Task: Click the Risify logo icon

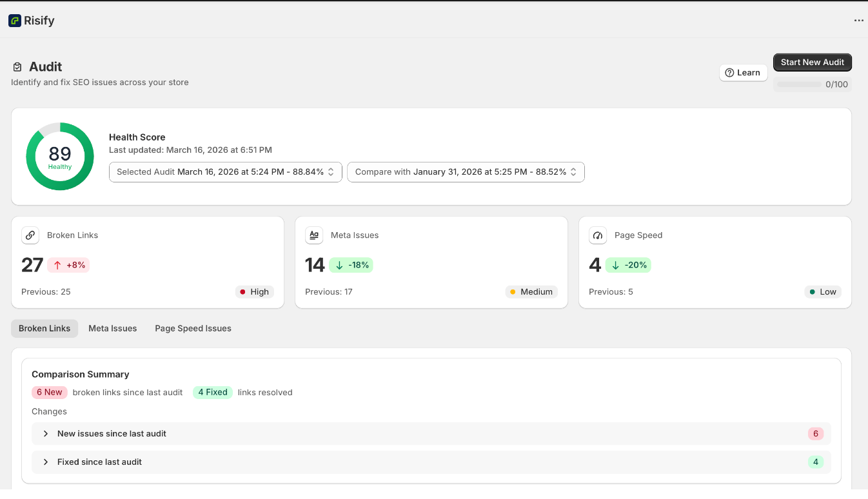Action: click(x=15, y=21)
